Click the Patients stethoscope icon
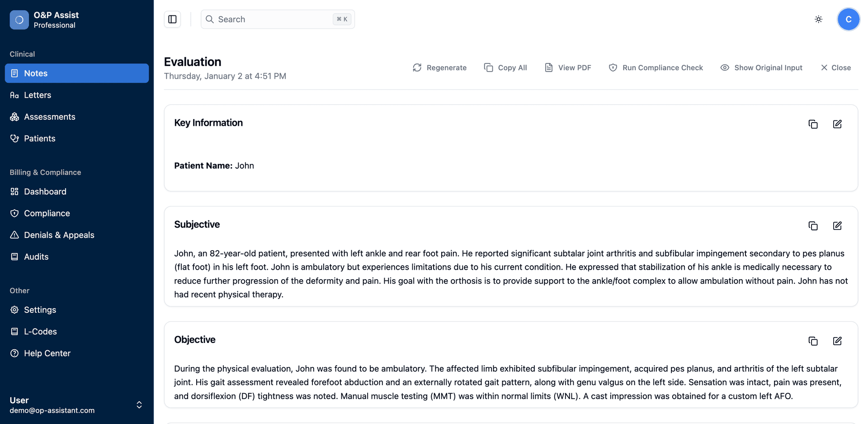The image size is (868, 424). (14, 138)
